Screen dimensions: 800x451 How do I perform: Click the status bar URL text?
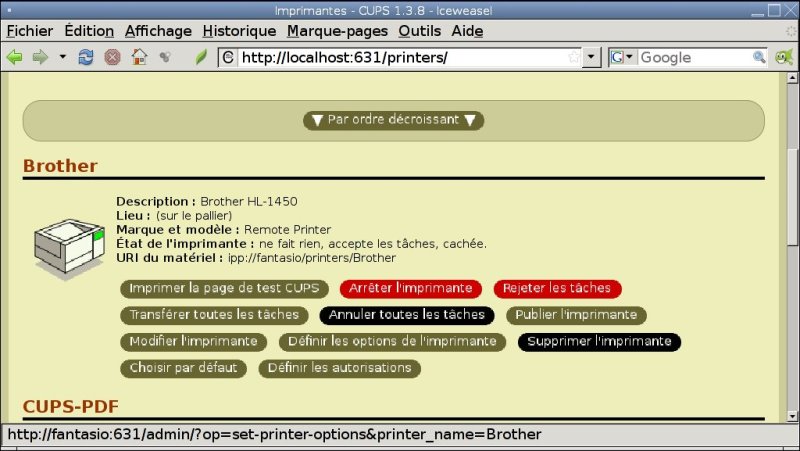coord(274,435)
